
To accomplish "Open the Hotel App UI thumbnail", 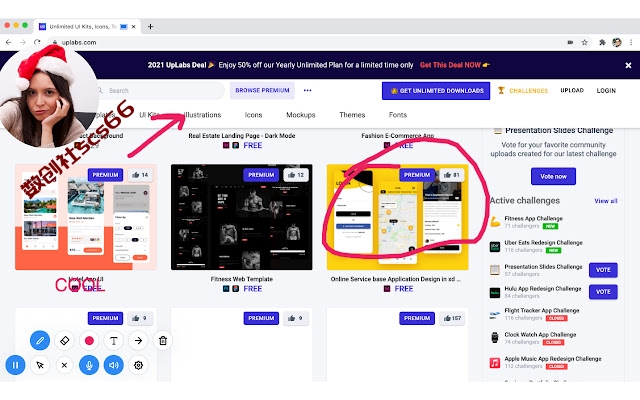I will pos(86,217).
